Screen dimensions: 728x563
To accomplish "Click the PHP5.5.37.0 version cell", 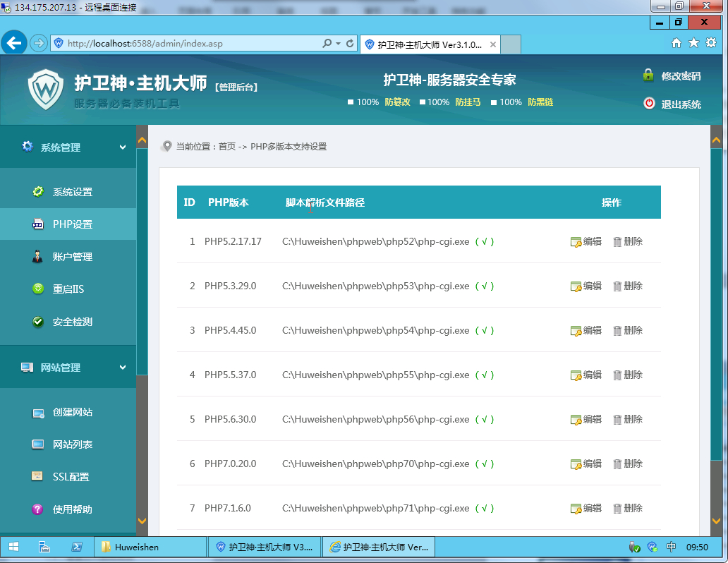I will tap(230, 375).
